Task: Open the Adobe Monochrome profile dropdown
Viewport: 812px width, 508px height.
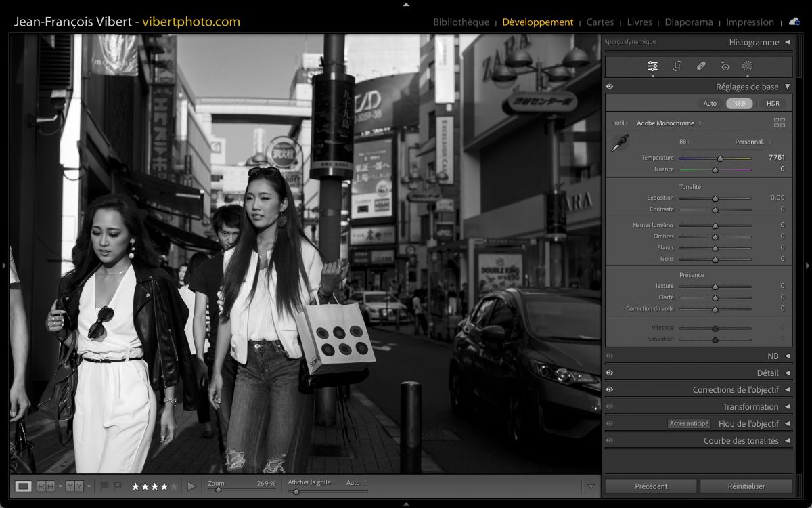Action: click(669, 123)
